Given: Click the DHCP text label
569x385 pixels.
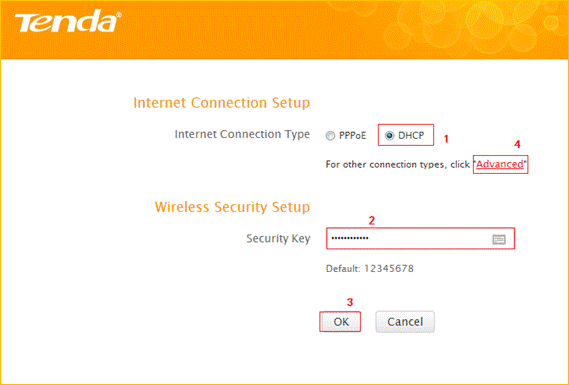Looking at the screenshot, I should click(411, 136).
